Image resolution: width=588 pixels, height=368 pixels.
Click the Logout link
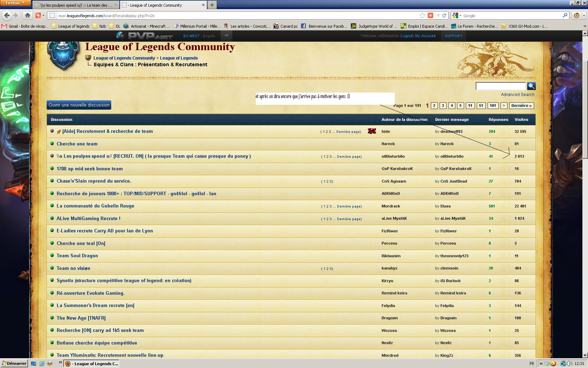pos(407,36)
